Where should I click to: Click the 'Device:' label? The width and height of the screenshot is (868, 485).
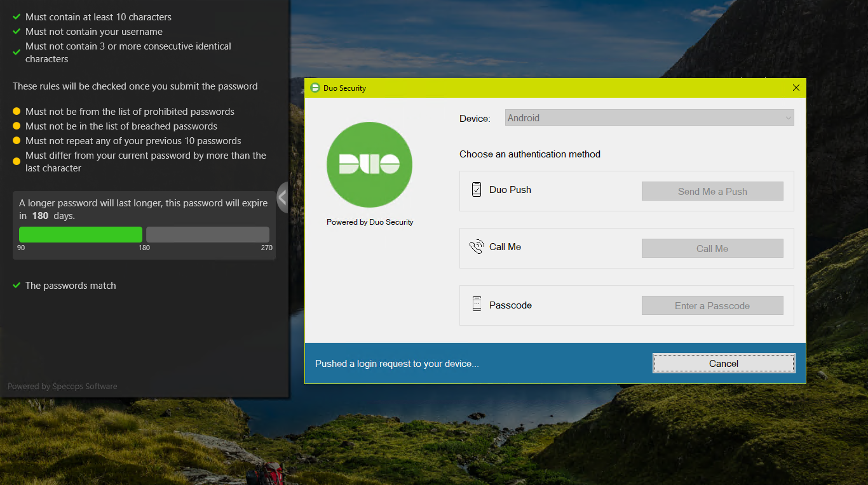(475, 118)
